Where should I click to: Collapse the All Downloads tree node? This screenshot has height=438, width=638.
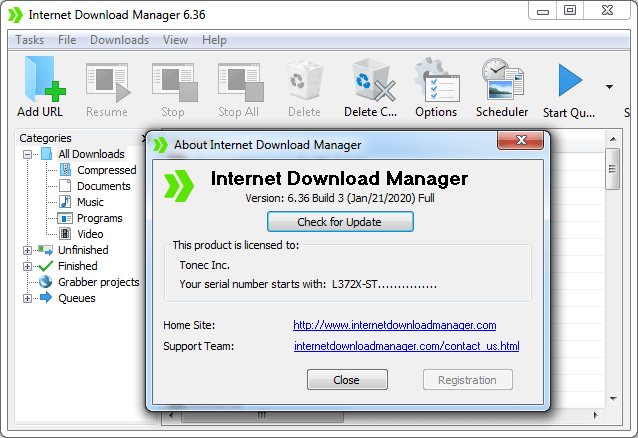[x=27, y=154]
